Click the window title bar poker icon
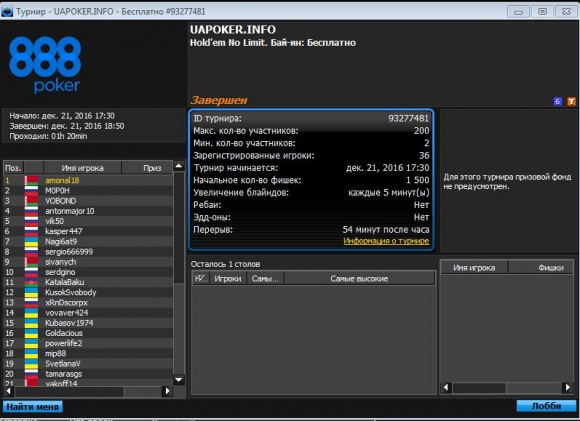The height and width of the screenshot is (421, 580). (x=7, y=11)
